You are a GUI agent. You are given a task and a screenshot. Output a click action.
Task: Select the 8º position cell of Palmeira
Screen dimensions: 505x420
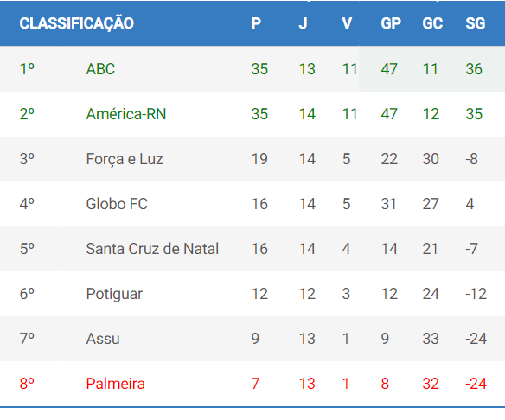(x=27, y=384)
